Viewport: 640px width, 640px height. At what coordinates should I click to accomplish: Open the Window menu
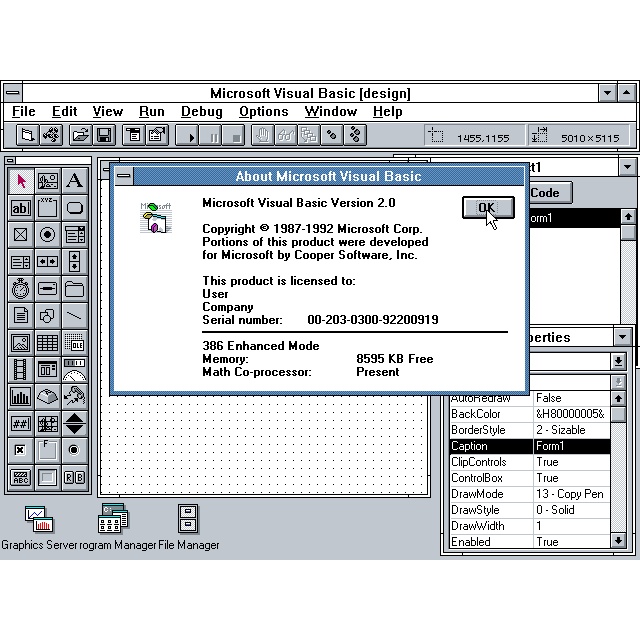pos(331,111)
